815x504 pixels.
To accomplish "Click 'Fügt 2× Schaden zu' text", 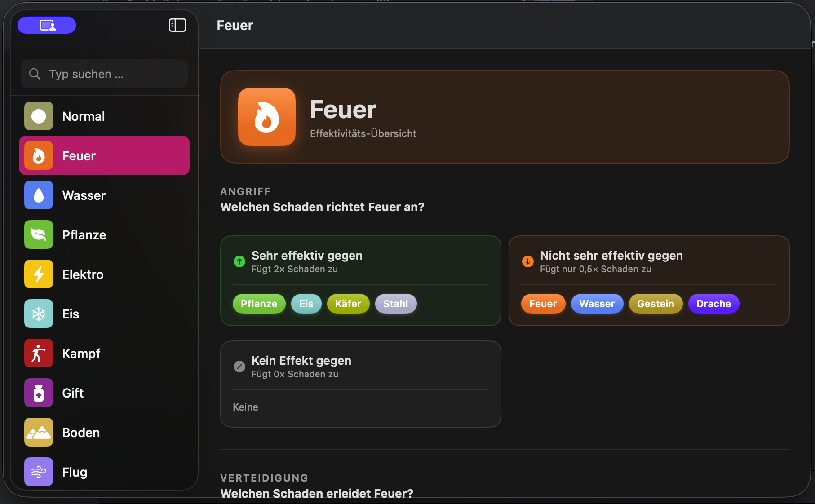I will point(295,269).
